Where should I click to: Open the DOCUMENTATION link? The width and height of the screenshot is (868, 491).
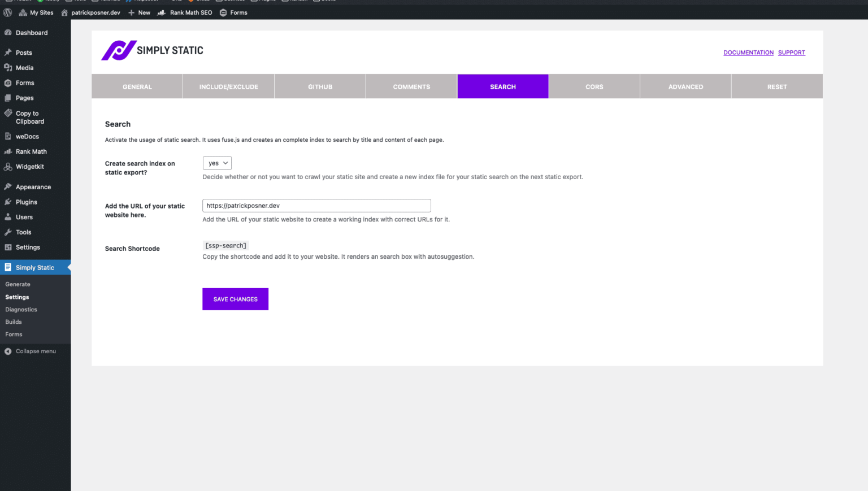(748, 52)
